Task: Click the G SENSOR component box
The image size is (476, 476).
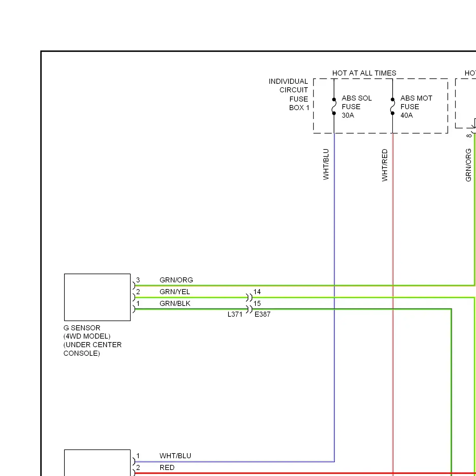Action: (x=97, y=297)
